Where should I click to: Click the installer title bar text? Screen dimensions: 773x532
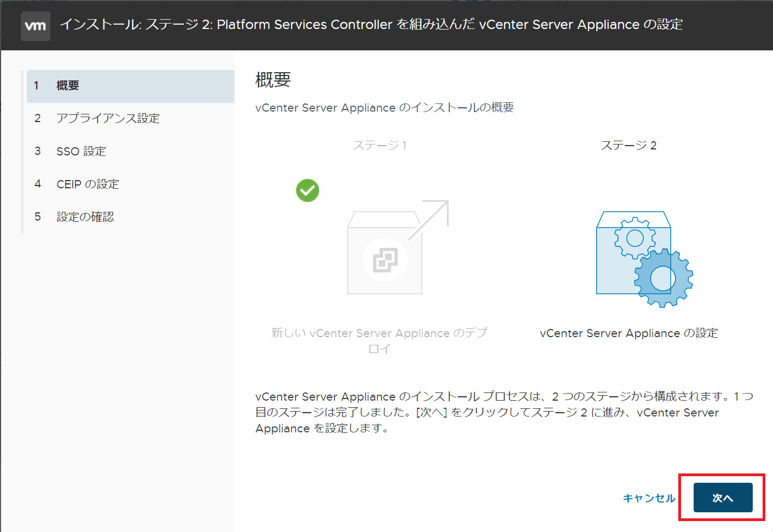click(x=371, y=25)
